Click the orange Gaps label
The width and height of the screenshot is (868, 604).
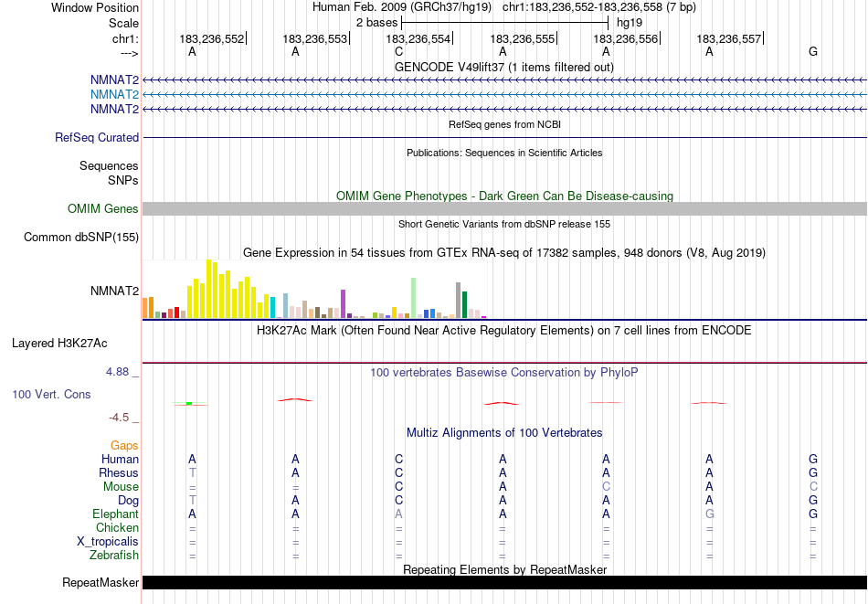click(124, 446)
